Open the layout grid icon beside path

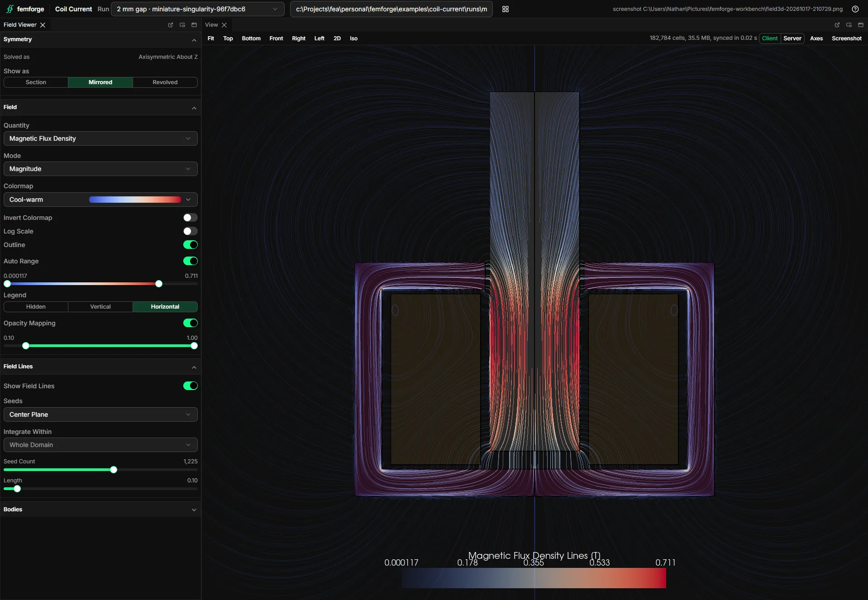506,9
